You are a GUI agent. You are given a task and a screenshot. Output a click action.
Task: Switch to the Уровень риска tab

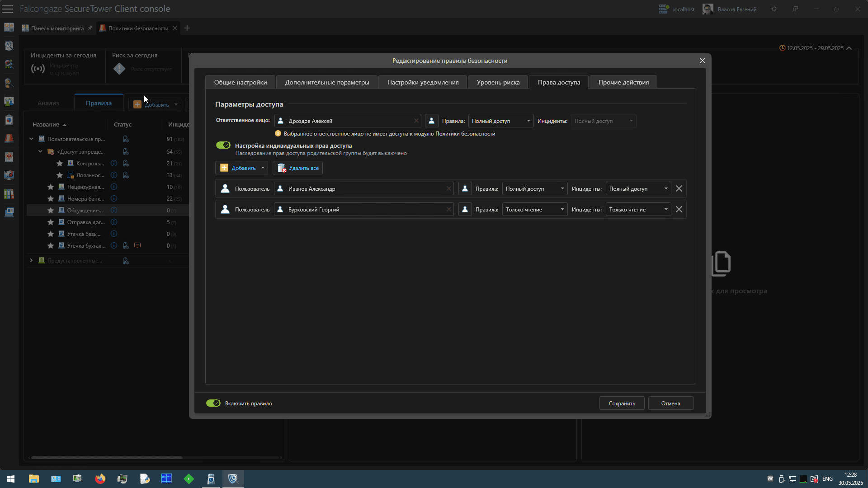[x=498, y=82]
